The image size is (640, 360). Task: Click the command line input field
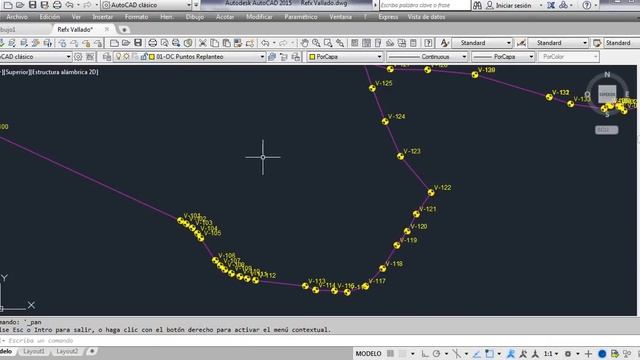tap(318, 340)
